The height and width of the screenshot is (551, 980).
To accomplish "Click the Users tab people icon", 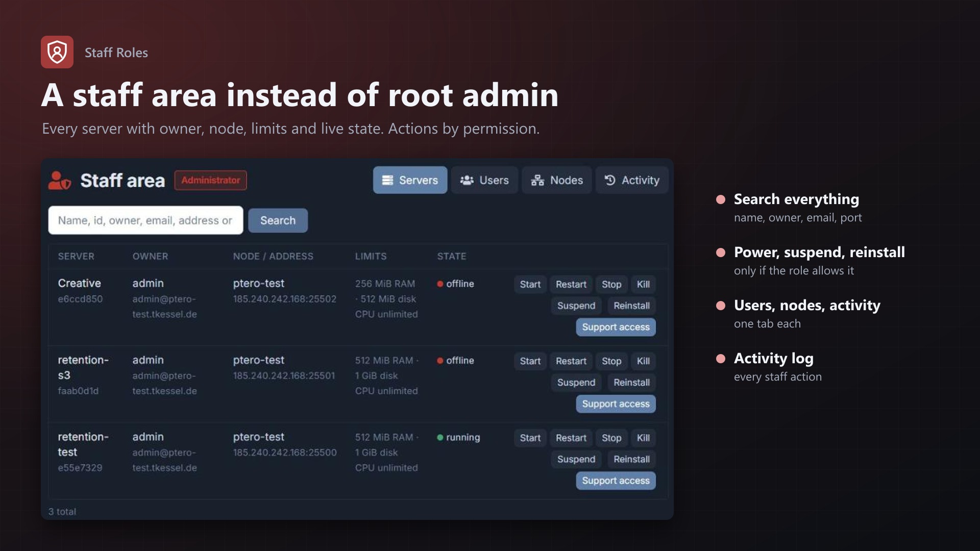I will tap(467, 180).
